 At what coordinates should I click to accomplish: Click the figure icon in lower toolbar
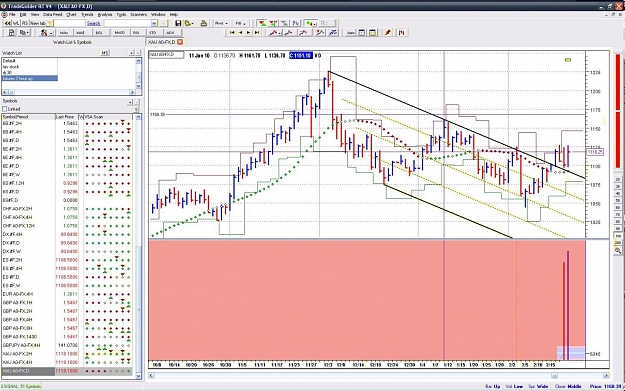pyautogui.click(x=43, y=33)
